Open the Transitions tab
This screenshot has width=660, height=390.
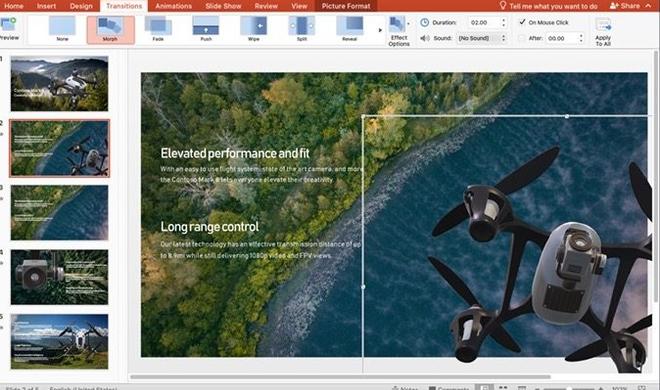point(124,6)
